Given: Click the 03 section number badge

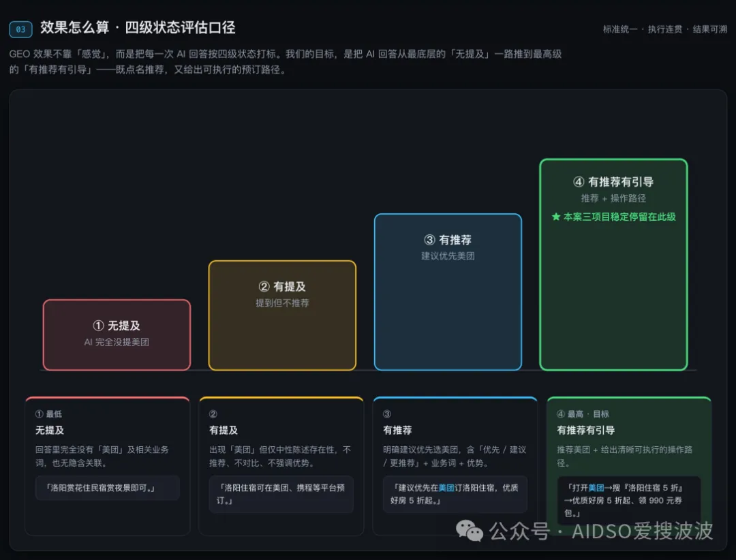Looking at the screenshot, I should coord(20,29).
